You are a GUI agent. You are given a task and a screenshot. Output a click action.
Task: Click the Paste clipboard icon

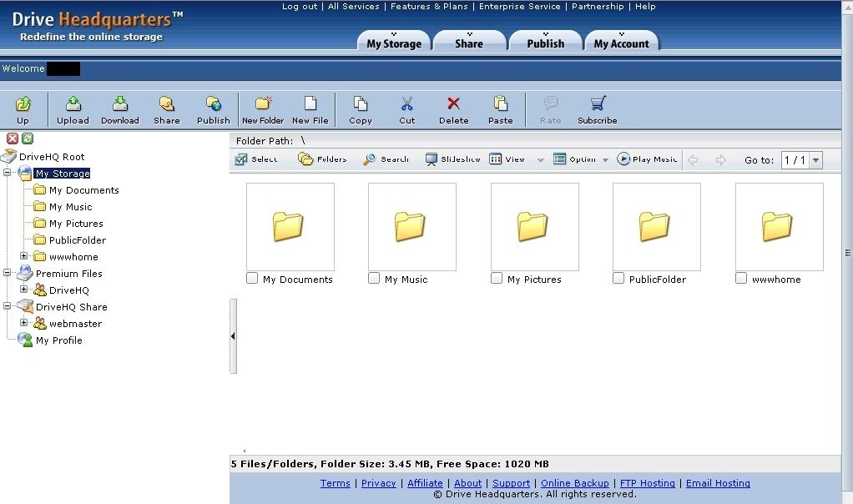pos(501,103)
